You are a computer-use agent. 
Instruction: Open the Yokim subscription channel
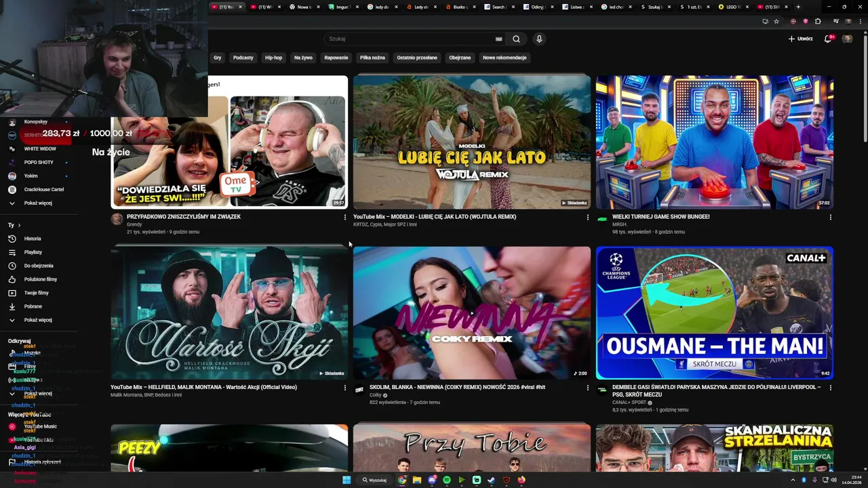[31, 176]
